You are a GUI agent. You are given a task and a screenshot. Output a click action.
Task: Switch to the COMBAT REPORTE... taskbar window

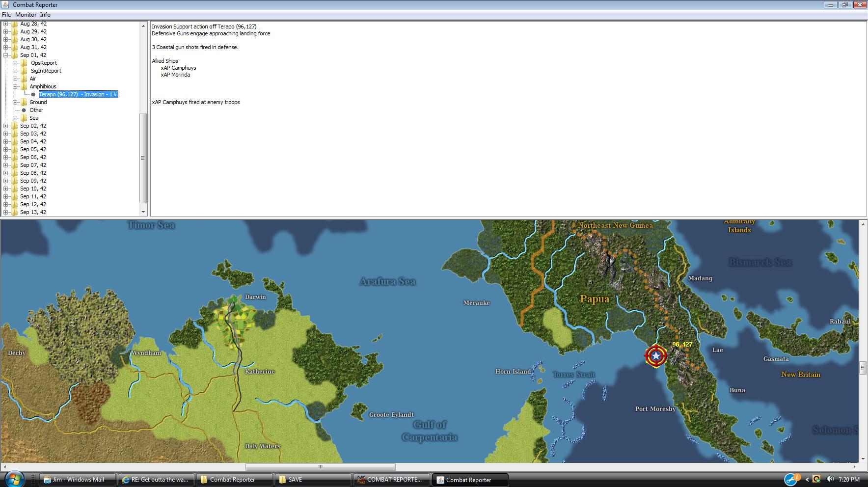click(x=391, y=480)
